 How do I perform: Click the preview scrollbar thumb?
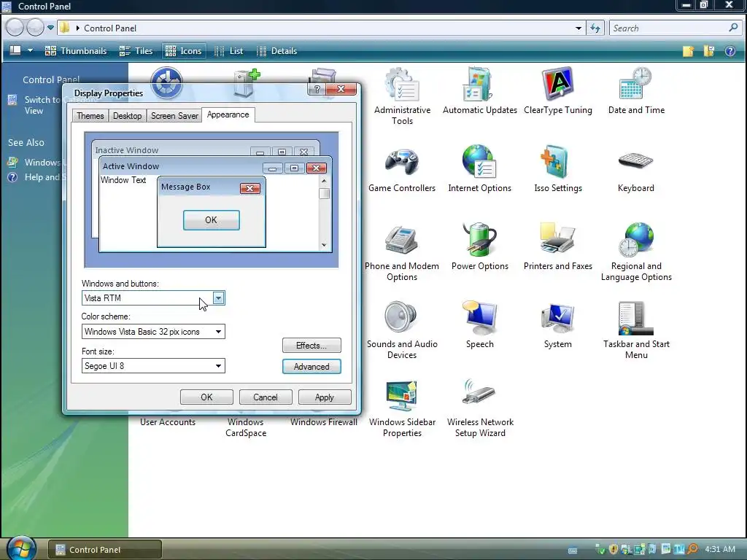click(325, 193)
